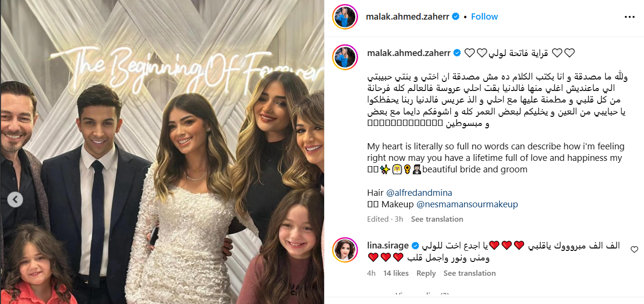Reply to lina.sirage's comment
The image size is (644, 304).
426,273
